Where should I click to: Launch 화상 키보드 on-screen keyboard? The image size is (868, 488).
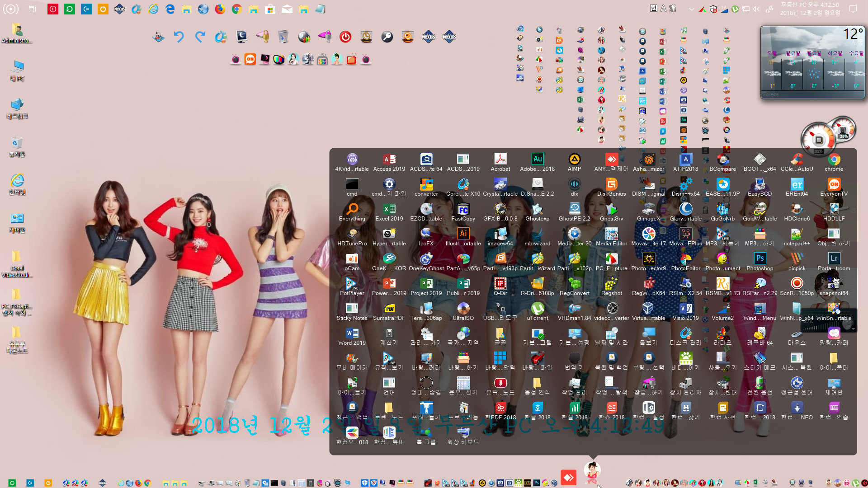coord(463,436)
